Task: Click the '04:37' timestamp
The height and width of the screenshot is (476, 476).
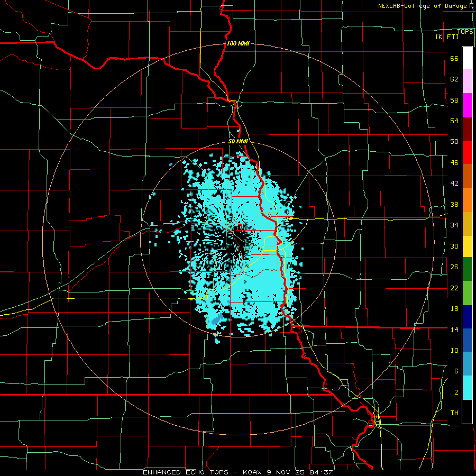Action: [x=321, y=472]
